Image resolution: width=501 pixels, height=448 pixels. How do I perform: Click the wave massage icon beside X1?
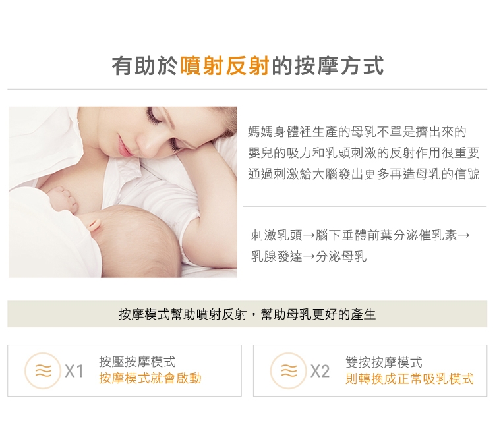43,371
